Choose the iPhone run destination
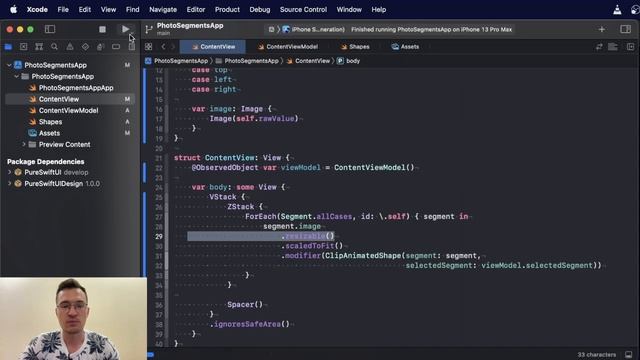 pyautogui.click(x=314, y=29)
